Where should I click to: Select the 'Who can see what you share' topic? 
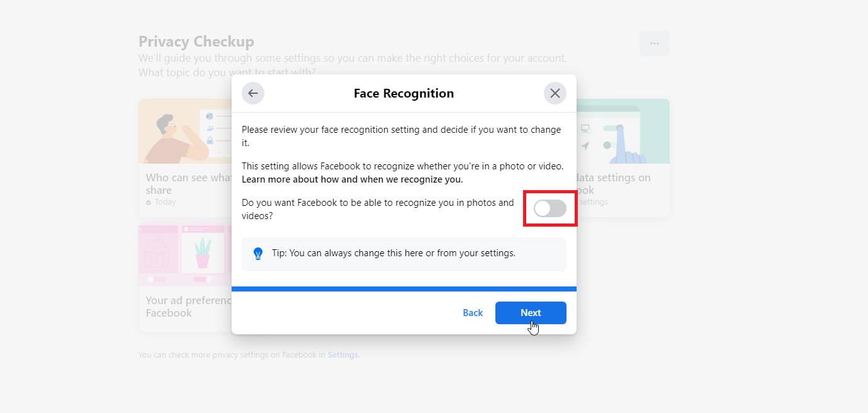(185, 184)
